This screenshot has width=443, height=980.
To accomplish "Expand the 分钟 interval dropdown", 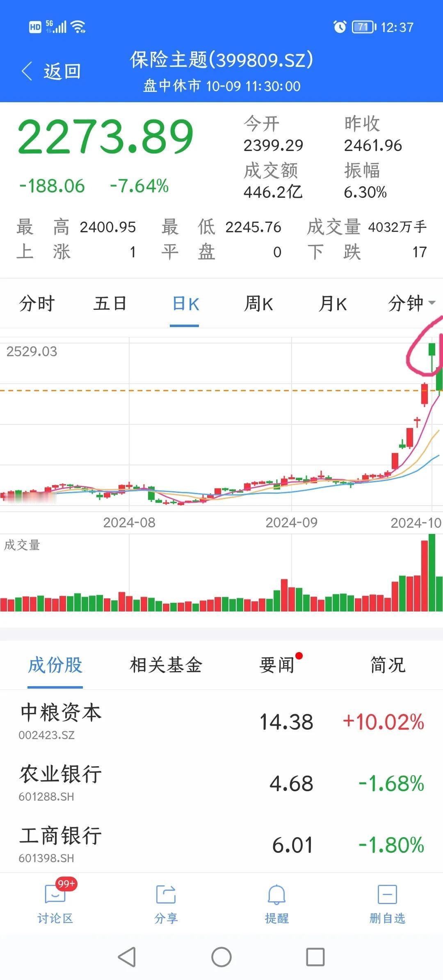I will pyautogui.click(x=411, y=304).
